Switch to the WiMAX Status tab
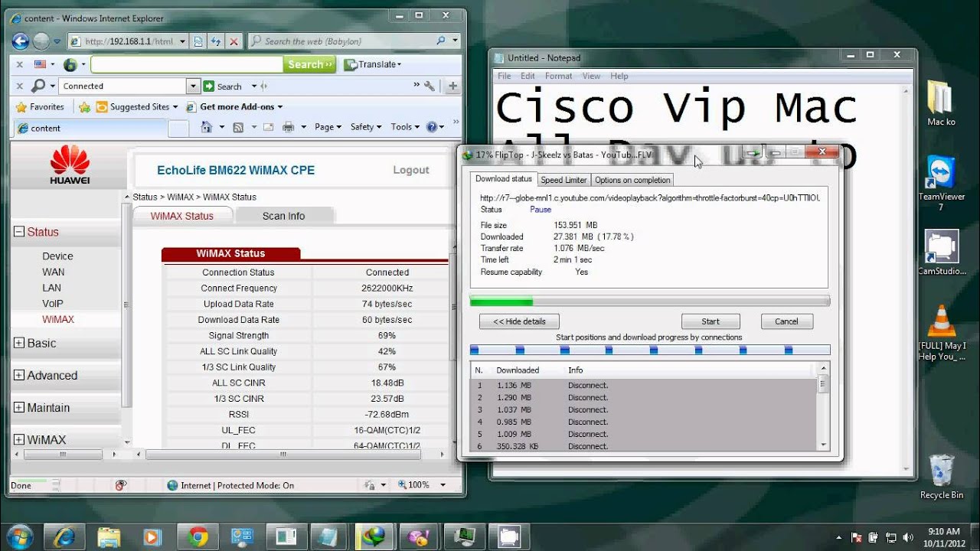Screen dimensions: 980x551 [182, 216]
